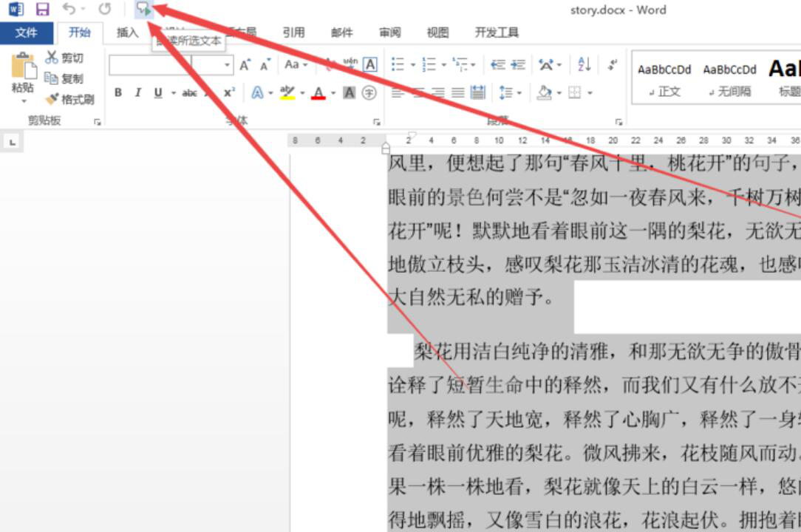The height and width of the screenshot is (532, 801).
Task: Sort text with the A-Z icon
Action: click(x=584, y=64)
